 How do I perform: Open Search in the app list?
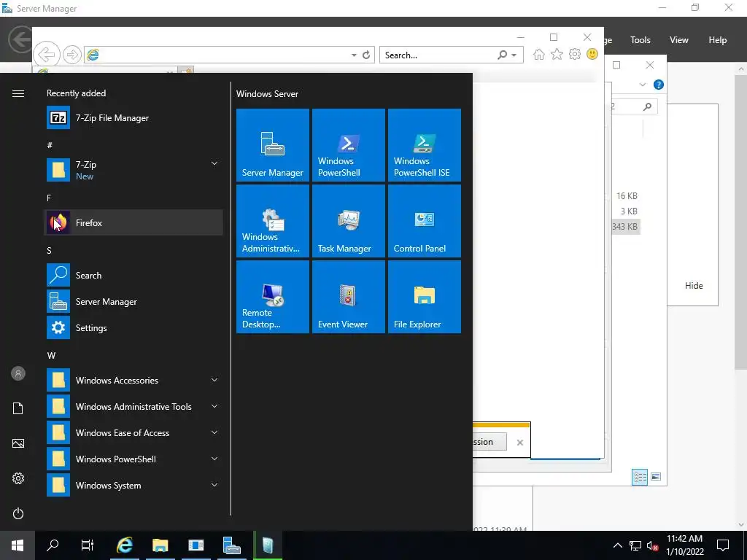[x=134, y=275]
